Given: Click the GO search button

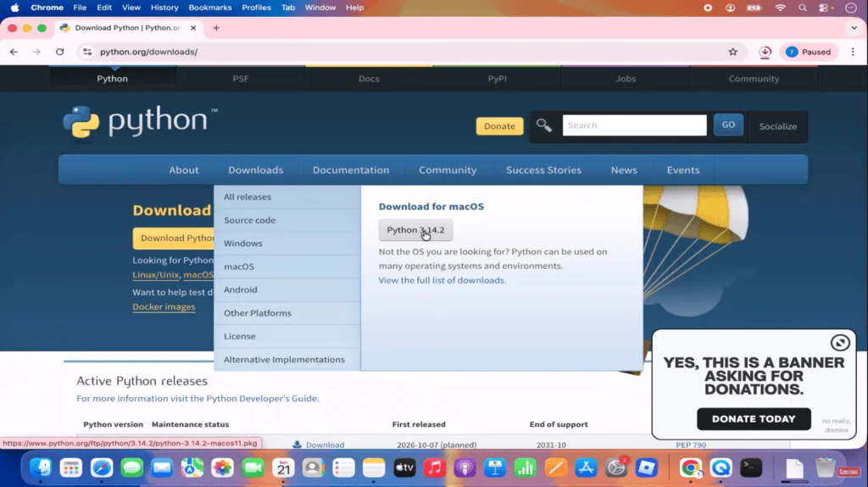Looking at the screenshot, I should pyautogui.click(x=728, y=126).
